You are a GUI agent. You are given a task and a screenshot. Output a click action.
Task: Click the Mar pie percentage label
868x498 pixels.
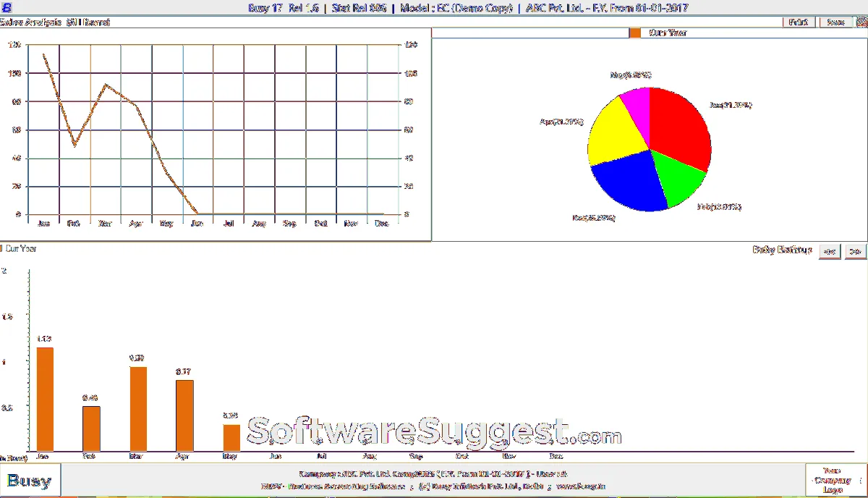[x=593, y=217]
